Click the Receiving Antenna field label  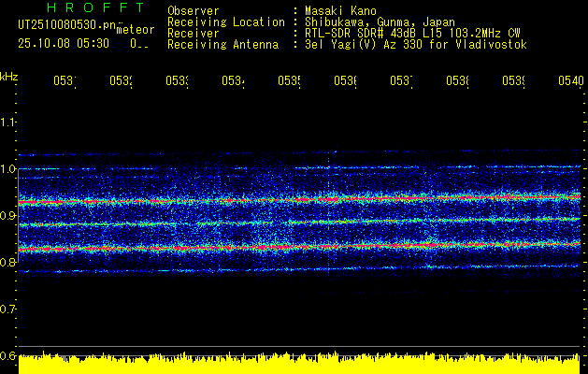tap(223, 45)
